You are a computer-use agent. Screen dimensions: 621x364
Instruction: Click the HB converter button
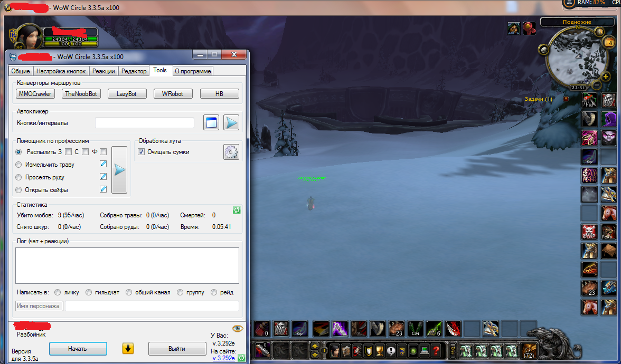220,94
